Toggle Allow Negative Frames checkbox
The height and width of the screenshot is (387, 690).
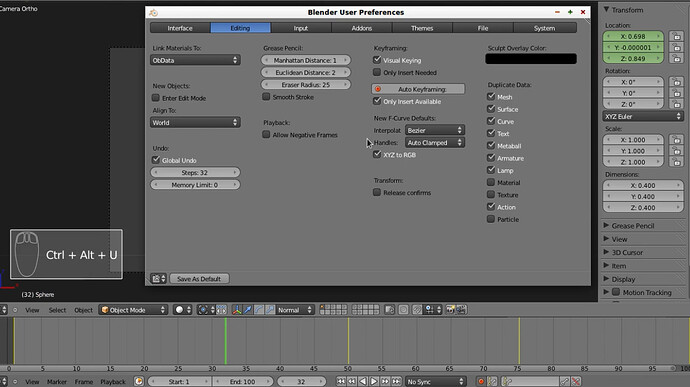point(266,135)
